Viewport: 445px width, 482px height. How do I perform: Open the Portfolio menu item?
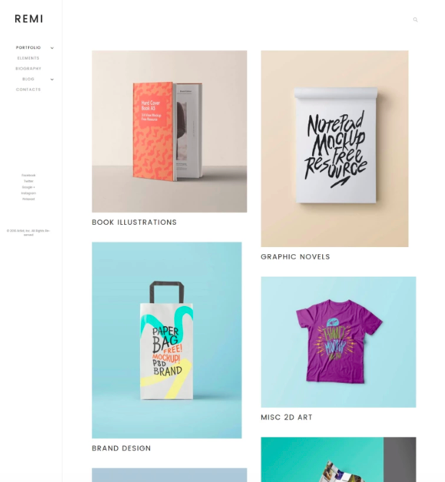[28, 48]
